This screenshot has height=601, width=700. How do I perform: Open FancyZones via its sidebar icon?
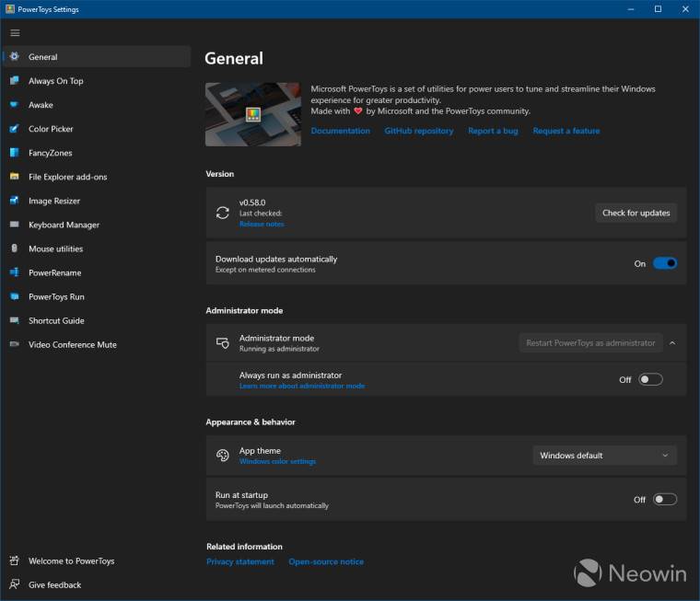coord(14,153)
